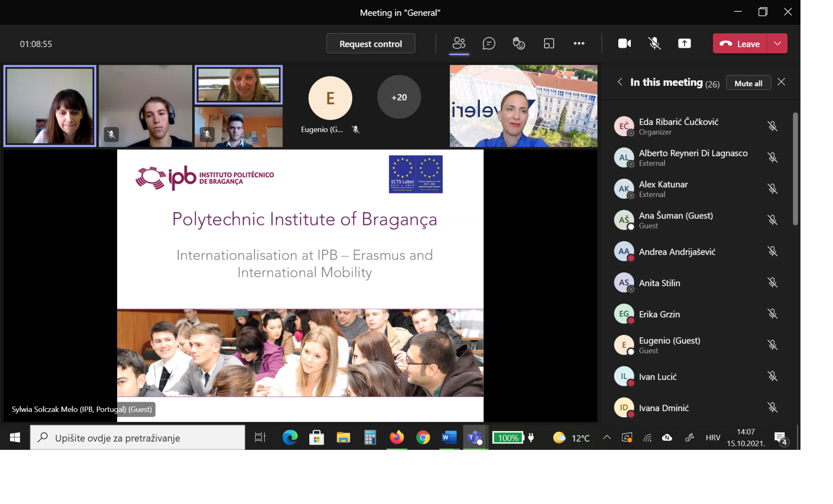Open the rooms icon in toolbar
Screen dimensions: 833x504
pos(549,43)
